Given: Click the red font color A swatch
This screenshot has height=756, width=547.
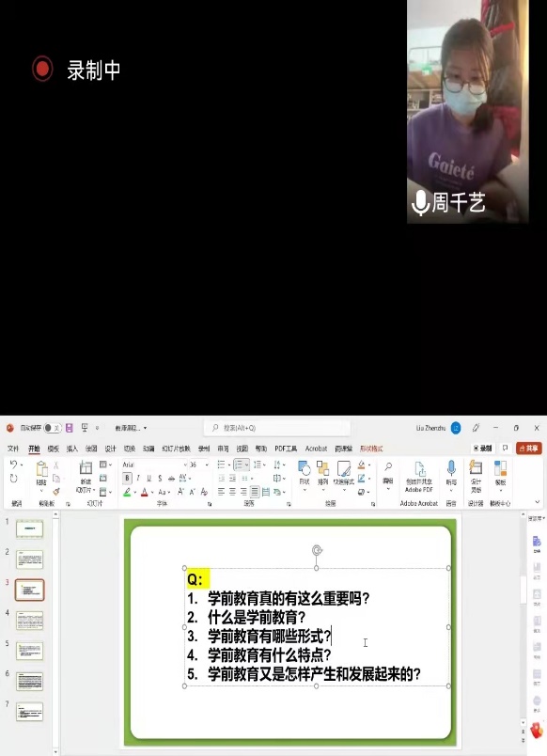Looking at the screenshot, I should (144, 492).
